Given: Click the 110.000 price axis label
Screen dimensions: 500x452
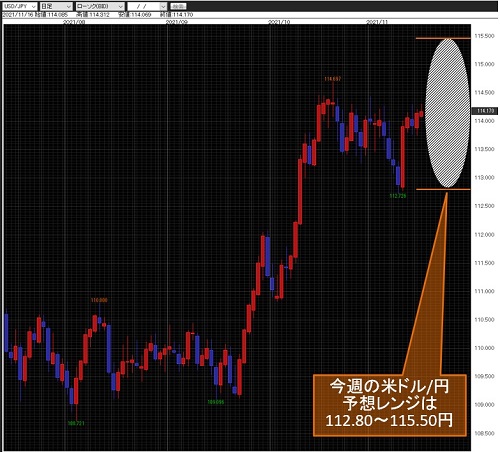Looking at the screenshot, I should tap(484, 348).
